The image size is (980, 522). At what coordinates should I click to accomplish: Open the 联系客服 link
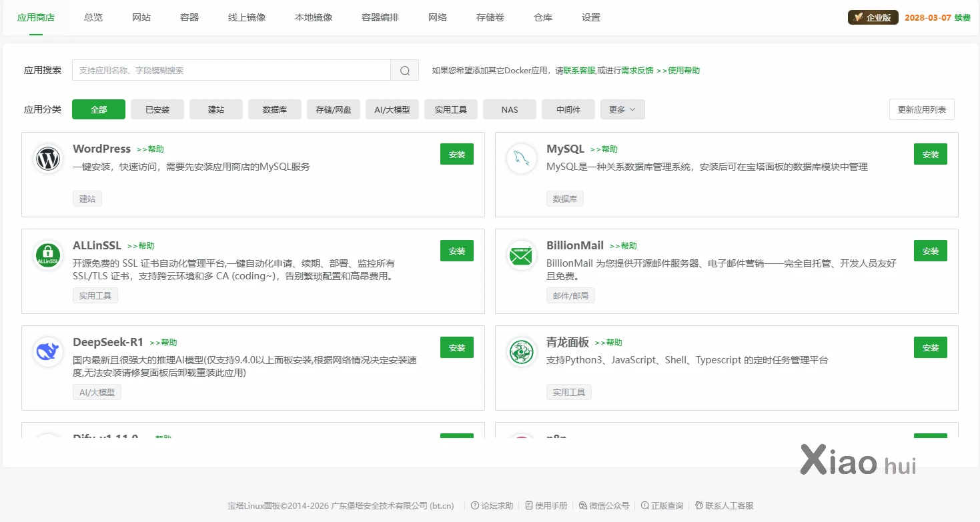tap(579, 71)
